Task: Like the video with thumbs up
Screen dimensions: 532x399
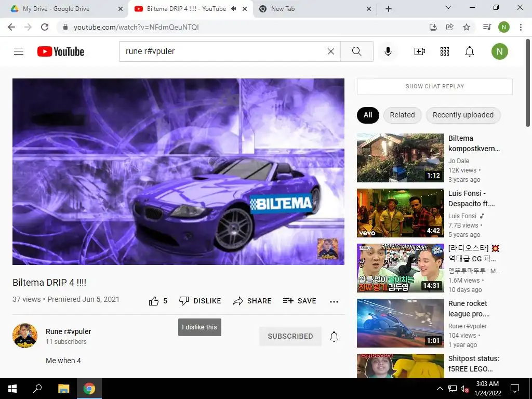Action: coord(158,301)
